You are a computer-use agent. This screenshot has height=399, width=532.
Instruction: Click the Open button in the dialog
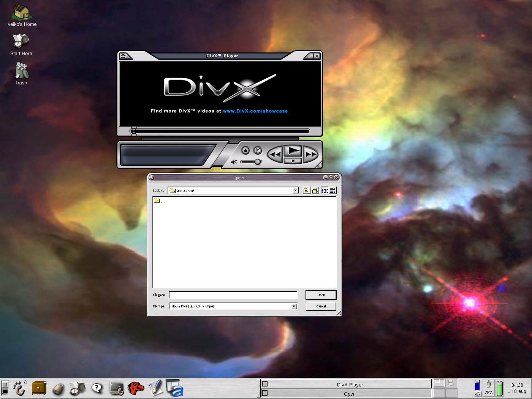pos(321,295)
